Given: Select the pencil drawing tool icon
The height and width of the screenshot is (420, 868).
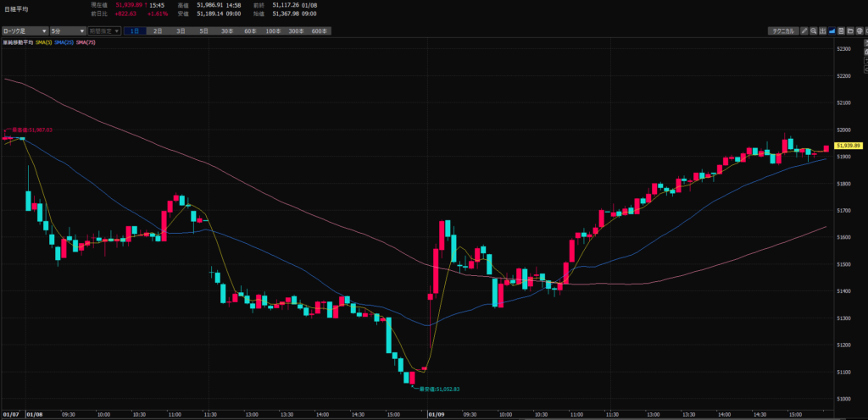Looking at the screenshot, I should pos(803,30).
